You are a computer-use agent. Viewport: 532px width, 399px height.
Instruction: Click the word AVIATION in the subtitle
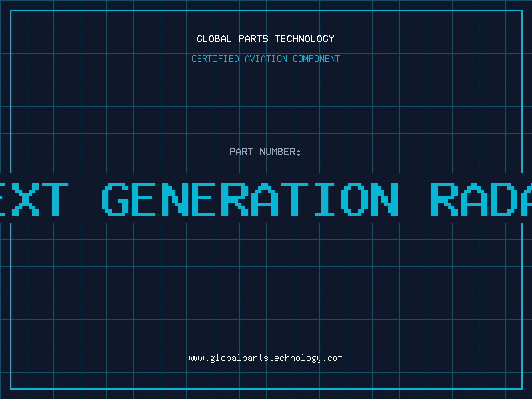point(265,59)
